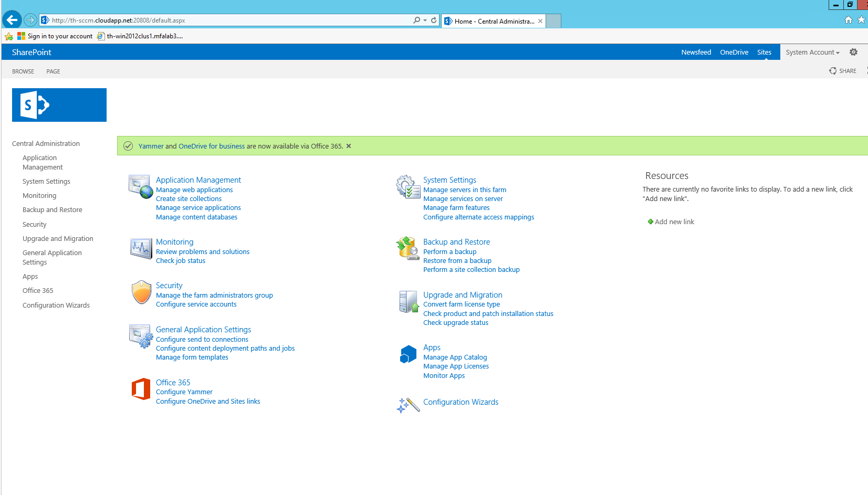Open Perform a backup link

pyautogui.click(x=450, y=251)
